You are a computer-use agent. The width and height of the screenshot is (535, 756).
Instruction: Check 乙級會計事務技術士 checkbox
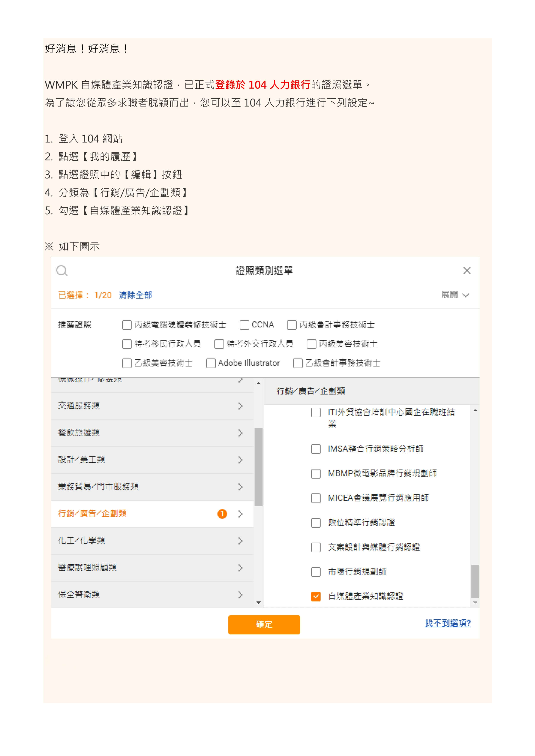click(298, 363)
